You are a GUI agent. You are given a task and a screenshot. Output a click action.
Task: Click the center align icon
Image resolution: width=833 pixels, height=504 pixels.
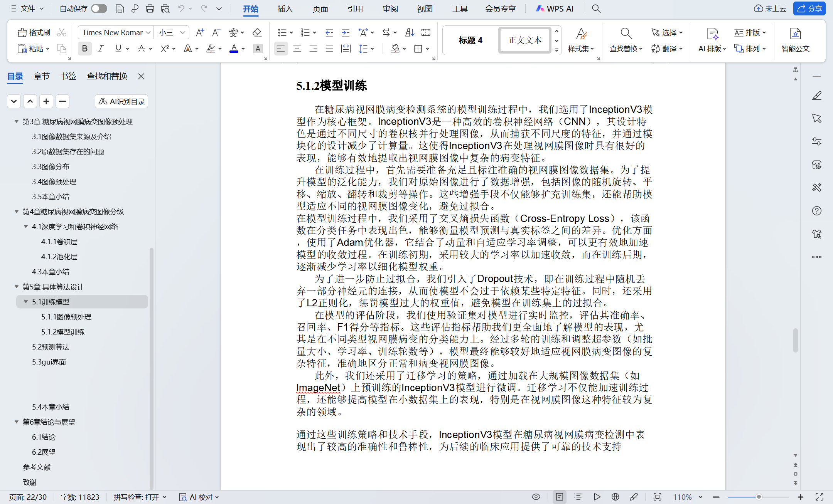coord(297,49)
